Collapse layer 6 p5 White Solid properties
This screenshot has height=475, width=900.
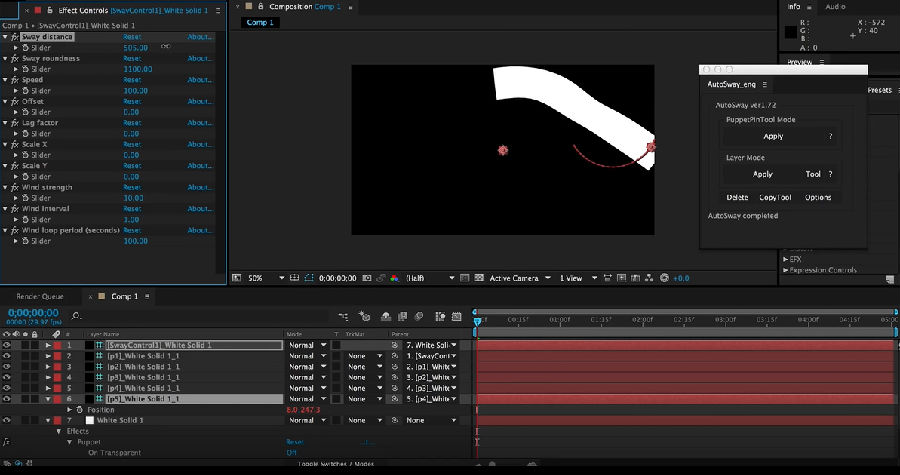point(47,398)
